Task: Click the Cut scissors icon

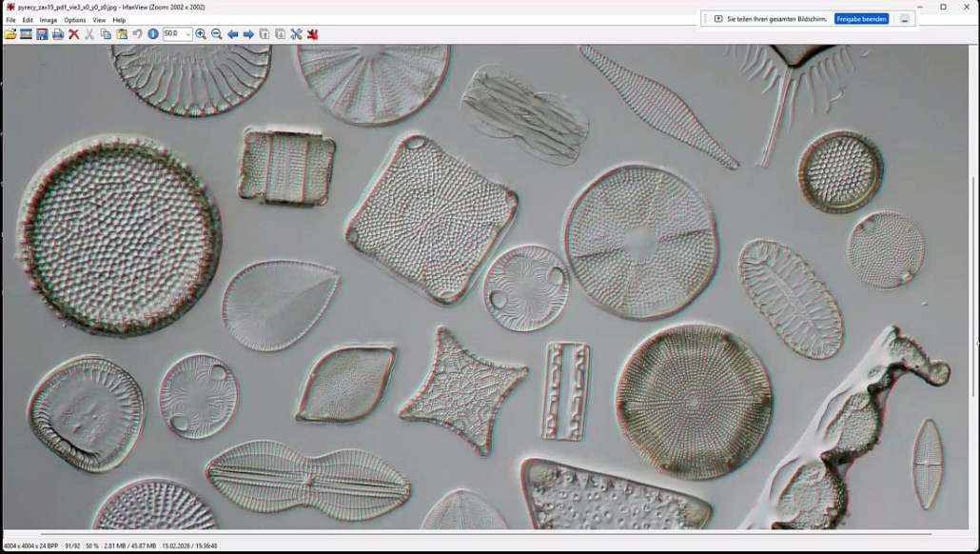Action: [x=89, y=34]
